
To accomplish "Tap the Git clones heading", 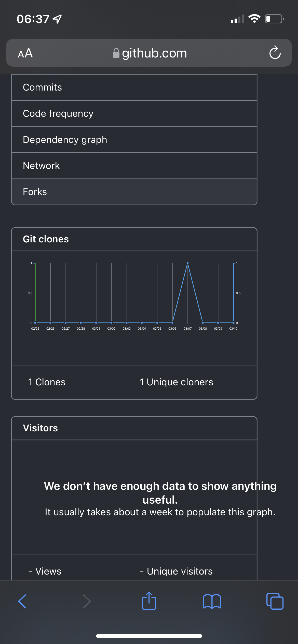I will (46, 239).
